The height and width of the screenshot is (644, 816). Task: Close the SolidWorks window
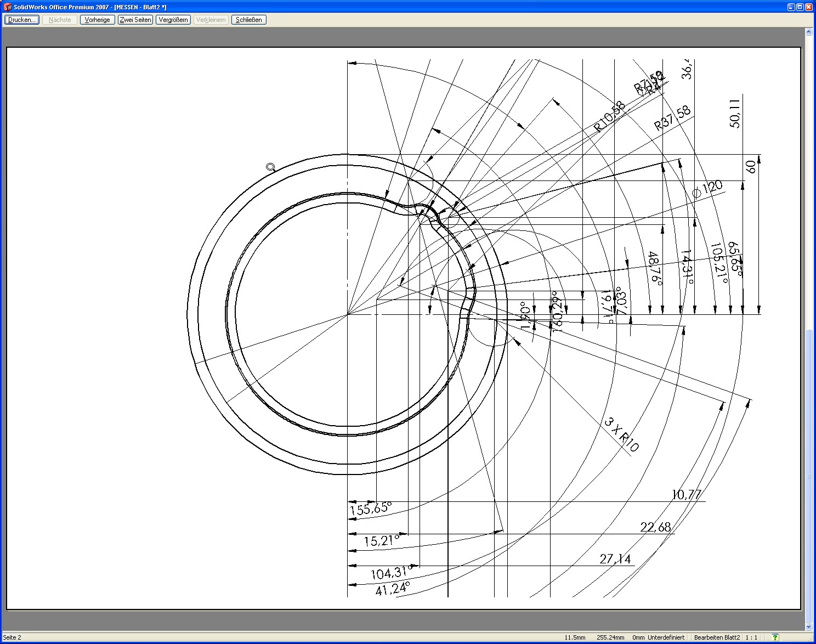(809, 7)
